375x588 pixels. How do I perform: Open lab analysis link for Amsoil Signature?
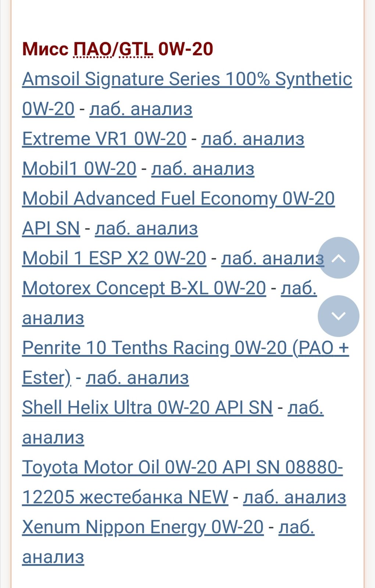141,109
